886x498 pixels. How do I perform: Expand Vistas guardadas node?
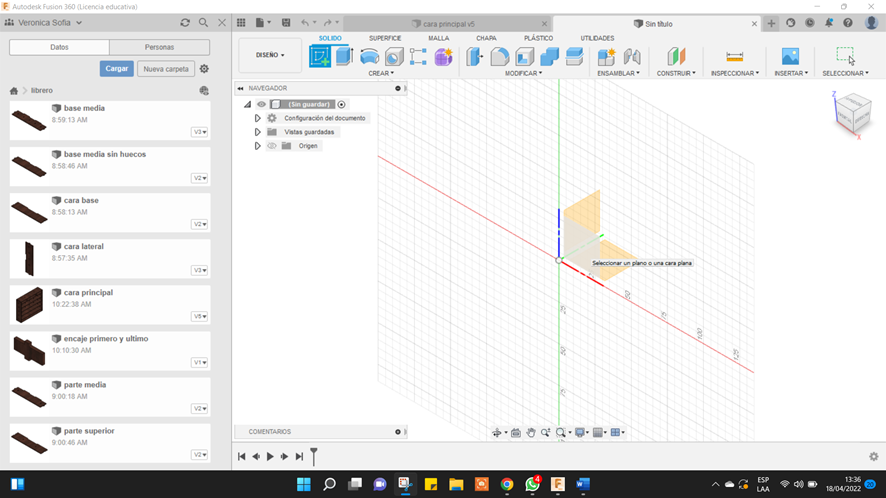coord(257,132)
